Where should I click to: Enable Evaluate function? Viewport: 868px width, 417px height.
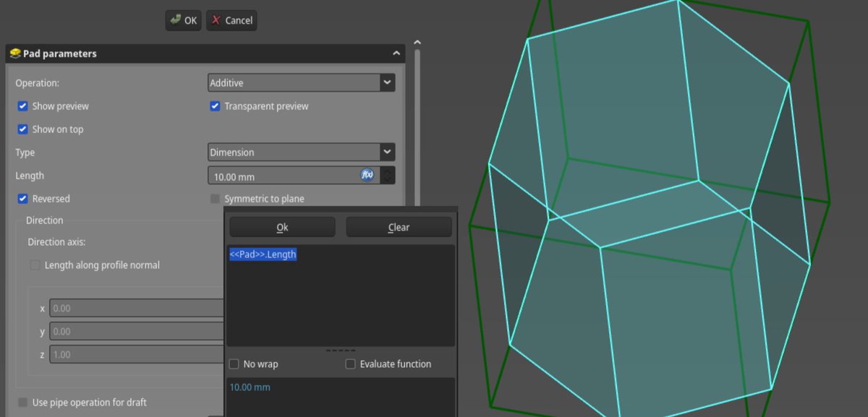(350, 364)
